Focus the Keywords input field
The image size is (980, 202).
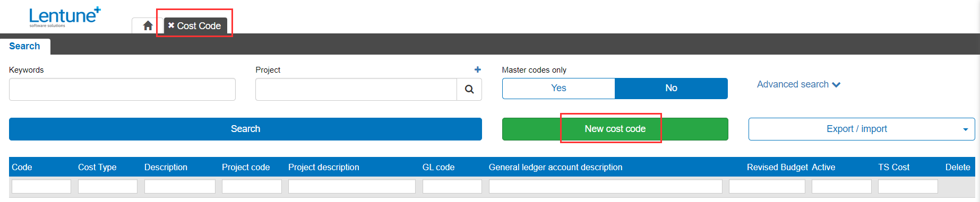[x=122, y=89]
